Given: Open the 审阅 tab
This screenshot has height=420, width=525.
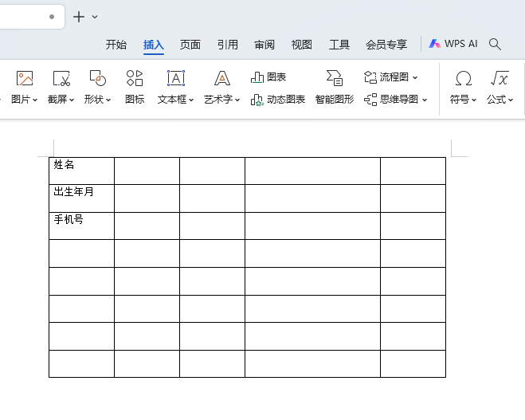Looking at the screenshot, I should (x=264, y=45).
